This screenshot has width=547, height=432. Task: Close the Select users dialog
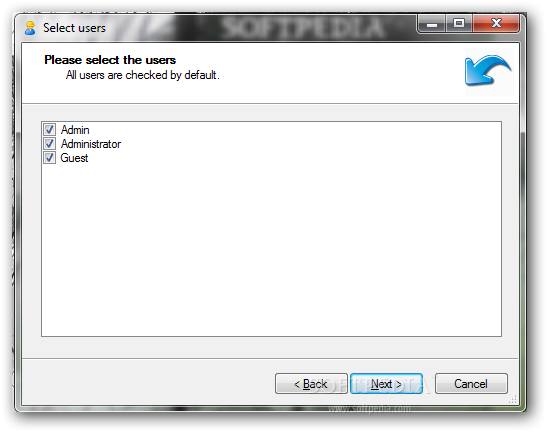496,24
